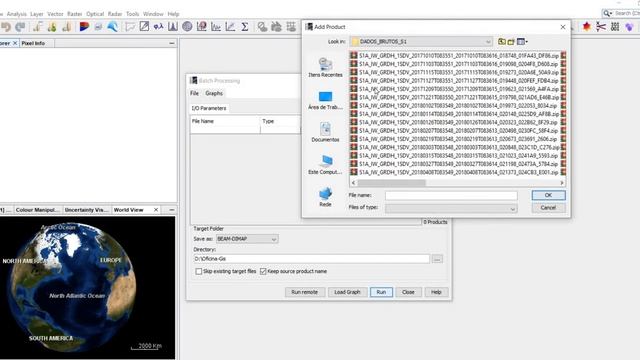
Task: Click the Up One Level folder icon
Action: (502, 42)
